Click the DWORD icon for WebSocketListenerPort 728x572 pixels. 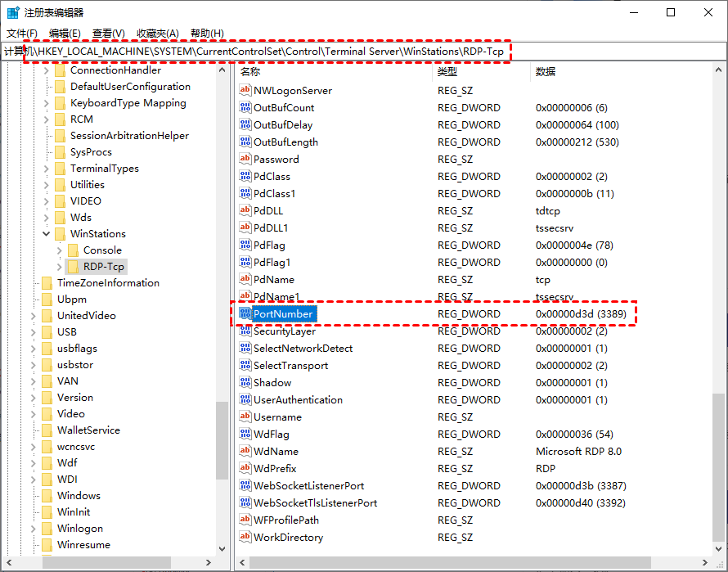click(x=245, y=485)
